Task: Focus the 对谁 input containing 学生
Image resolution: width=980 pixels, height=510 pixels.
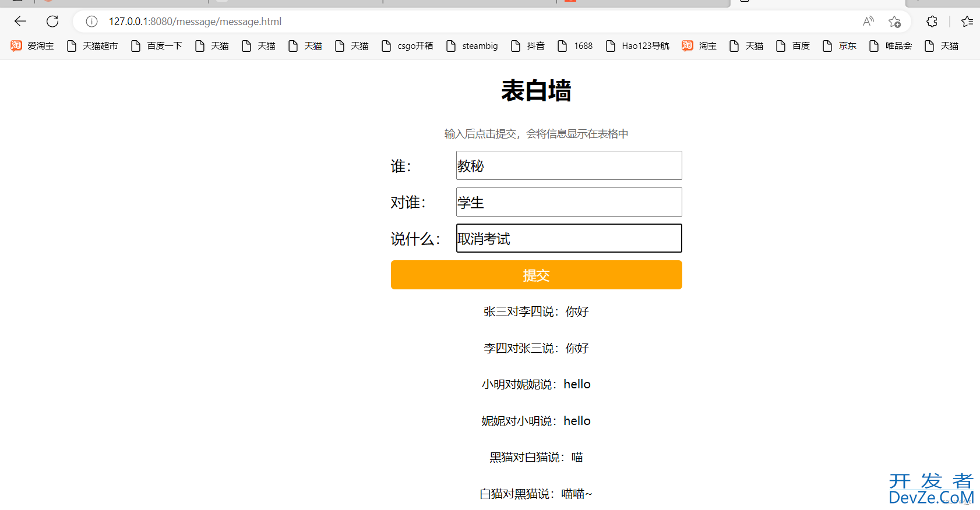Action: pos(569,202)
